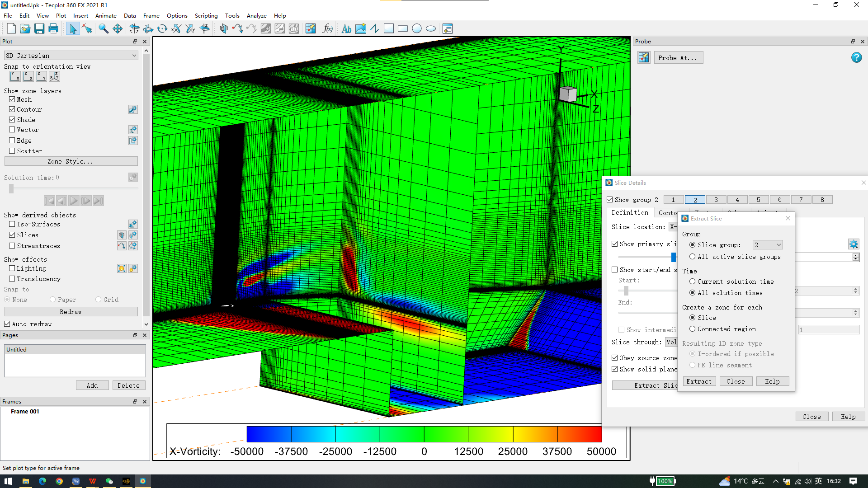868x488 pixels.
Task: Click the Zone Style button
Action: (71, 161)
